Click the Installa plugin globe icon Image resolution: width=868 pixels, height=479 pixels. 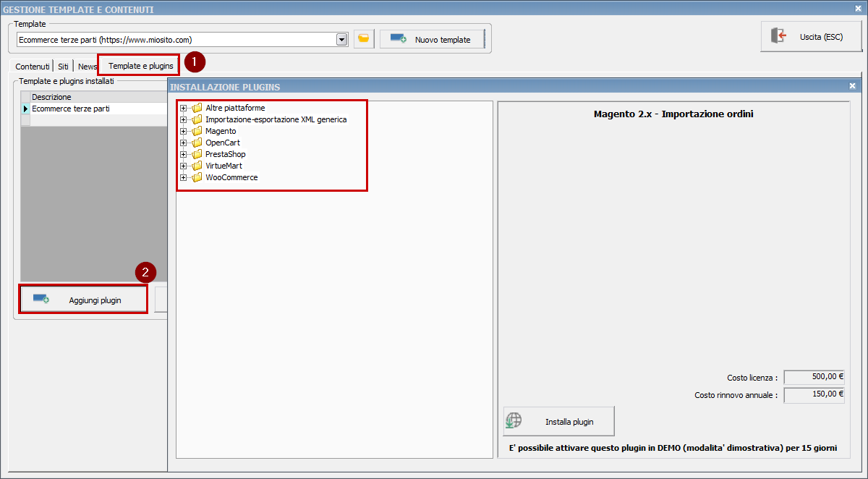coord(514,421)
